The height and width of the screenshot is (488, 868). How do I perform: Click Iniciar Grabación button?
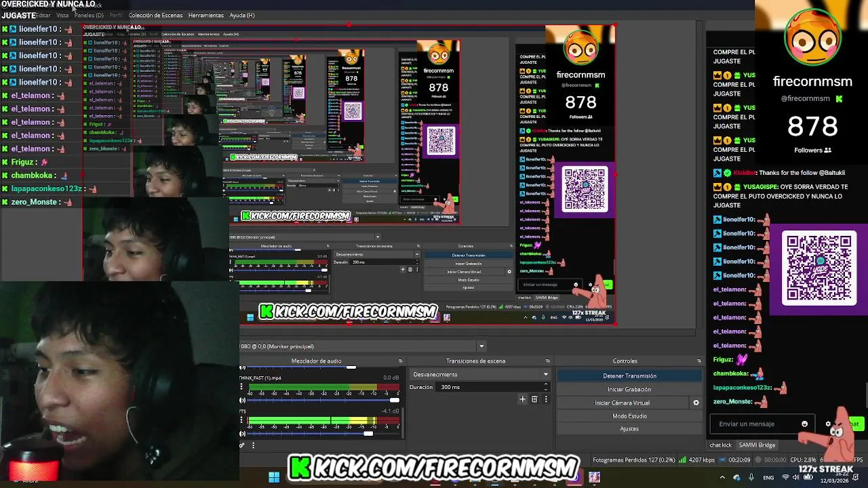[629, 389]
